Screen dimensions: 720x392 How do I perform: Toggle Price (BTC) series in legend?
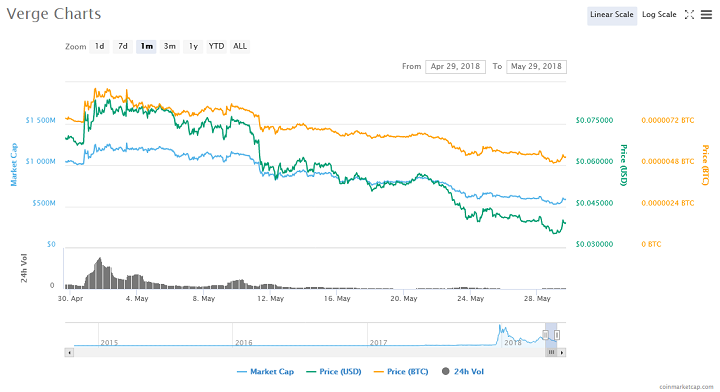[x=401, y=372]
